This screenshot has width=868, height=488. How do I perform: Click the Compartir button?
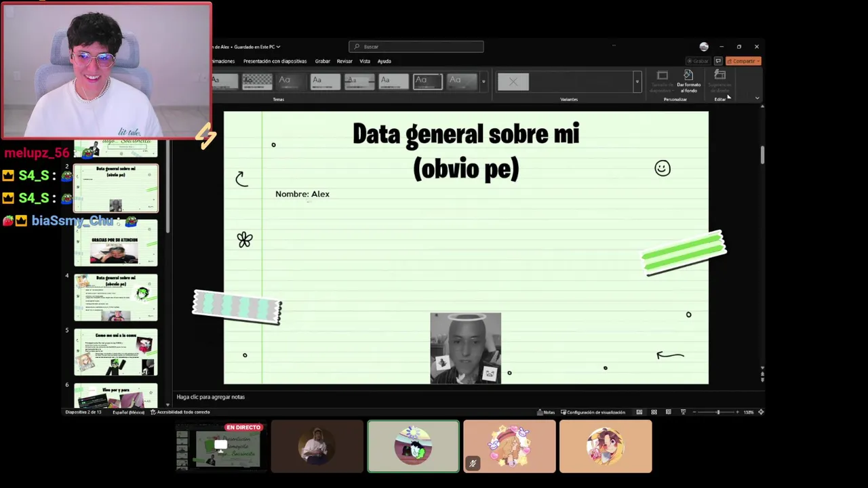click(x=743, y=61)
